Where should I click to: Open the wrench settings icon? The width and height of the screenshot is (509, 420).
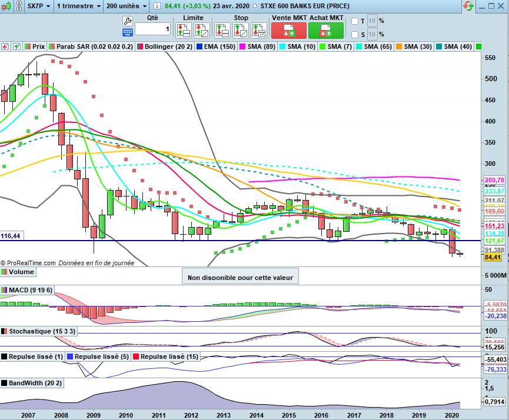[127, 21]
